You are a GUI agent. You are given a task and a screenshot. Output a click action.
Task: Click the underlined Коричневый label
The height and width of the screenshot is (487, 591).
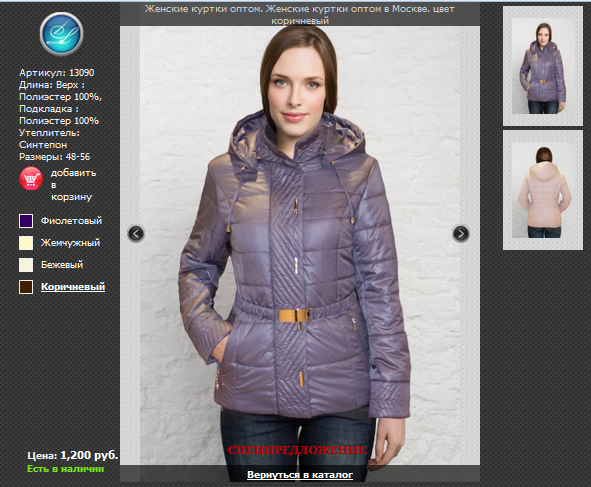pos(73,287)
